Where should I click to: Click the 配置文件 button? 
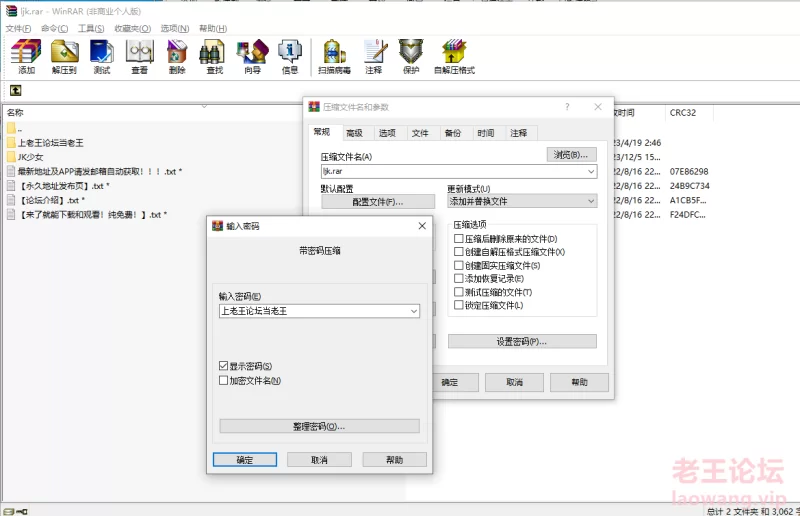(x=378, y=202)
